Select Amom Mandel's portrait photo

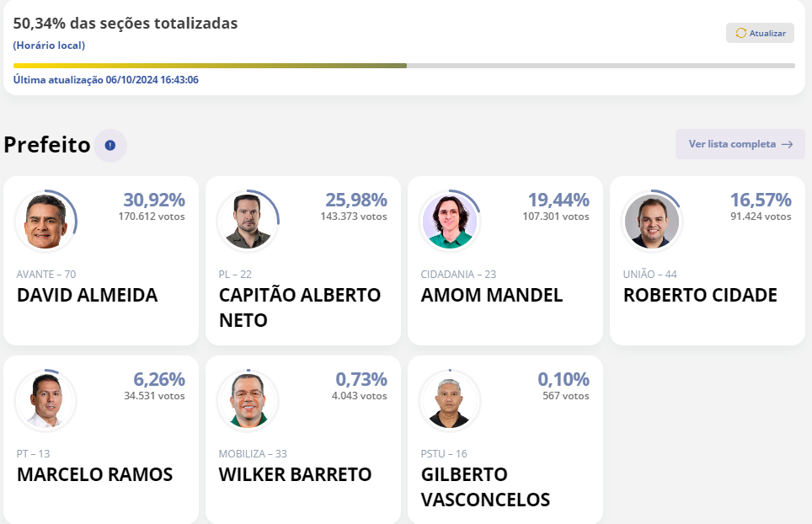pos(450,221)
